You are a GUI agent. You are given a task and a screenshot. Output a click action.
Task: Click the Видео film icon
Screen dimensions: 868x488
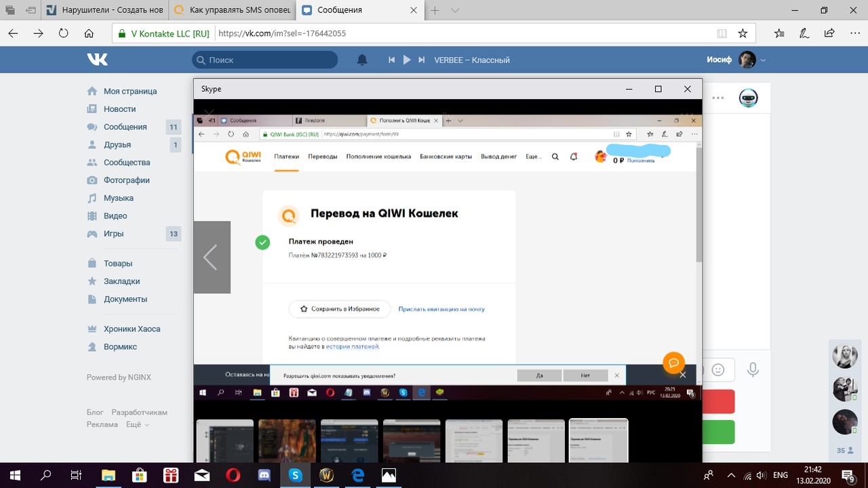point(92,216)
